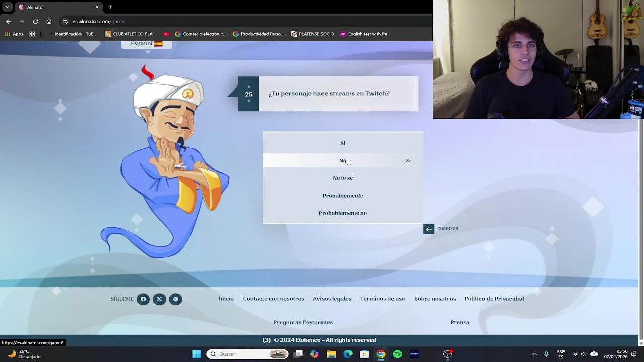
Task: Open the Español language selector
Action: [x=146, y=44]
